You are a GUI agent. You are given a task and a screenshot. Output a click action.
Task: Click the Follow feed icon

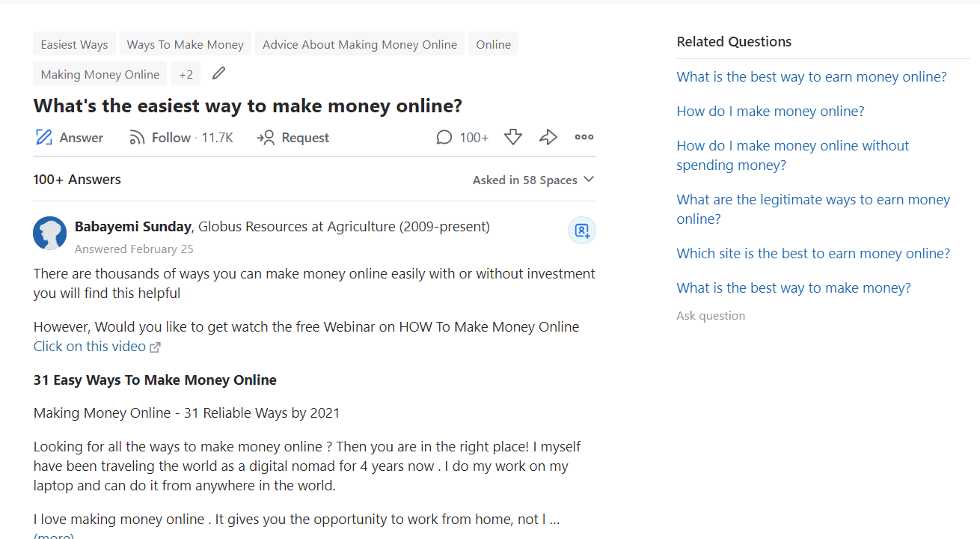[x=137, y=138]
